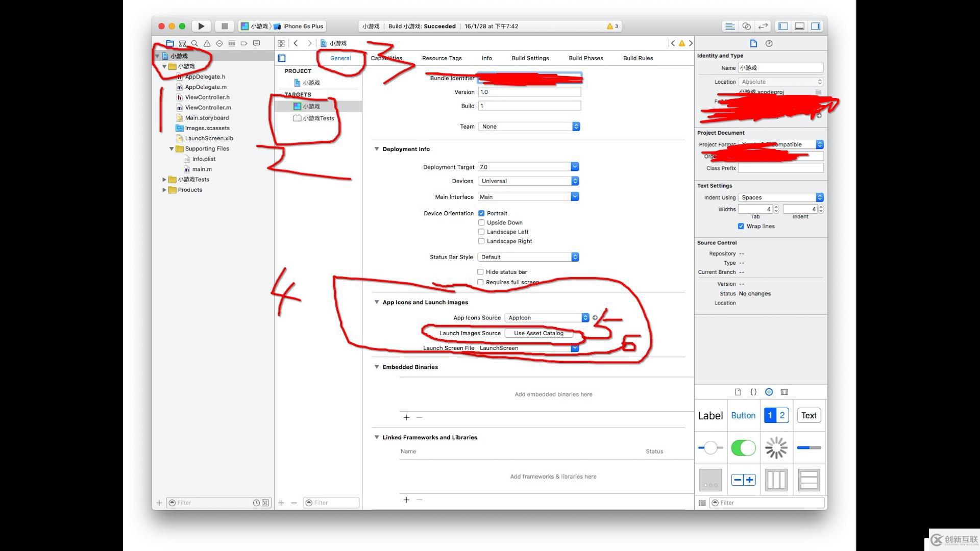Show the Object library icon
Viewport: 980px width, 551px height.
(769, 392)
